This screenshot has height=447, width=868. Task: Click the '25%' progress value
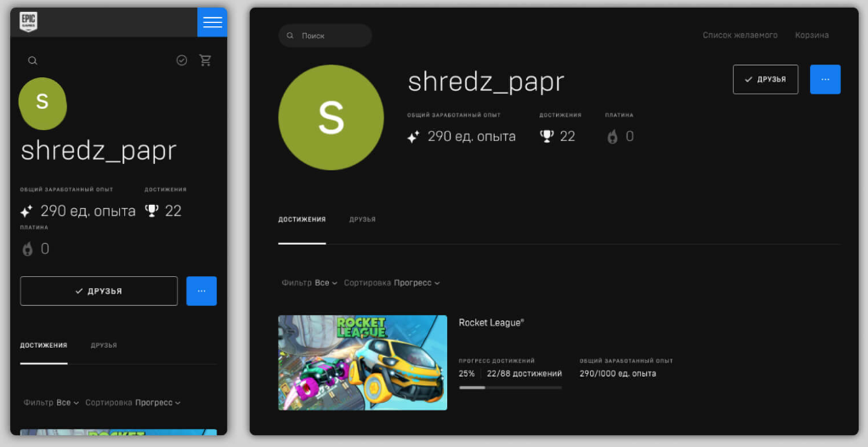467,373
